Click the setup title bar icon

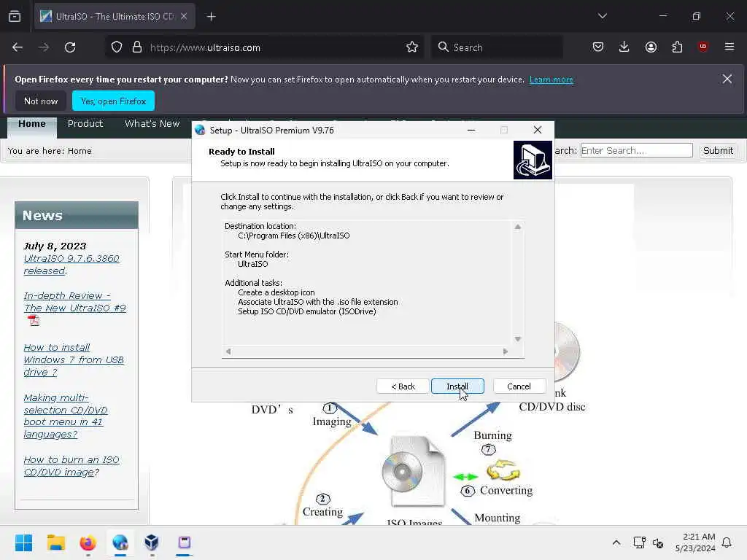point(200,130)
